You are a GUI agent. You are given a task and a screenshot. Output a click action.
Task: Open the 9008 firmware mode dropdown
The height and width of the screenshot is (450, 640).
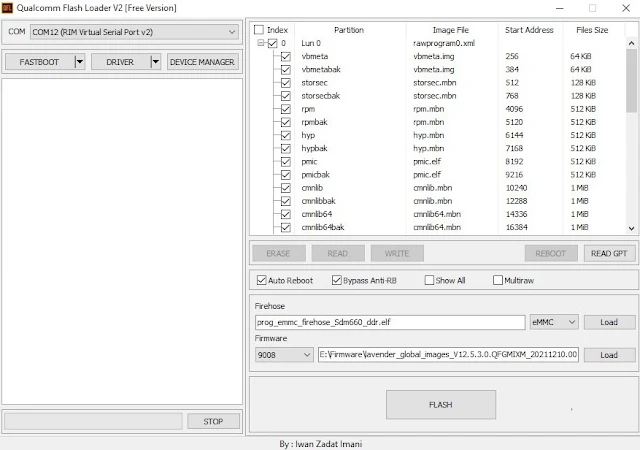click(284, 355)
